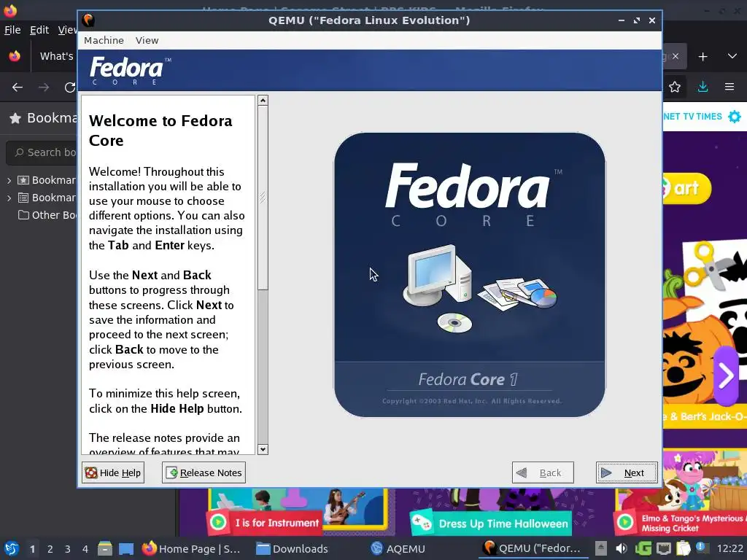This screenshot has width=747, height=560.
Task: Click the network monitor tray icon
Action: 664,548
